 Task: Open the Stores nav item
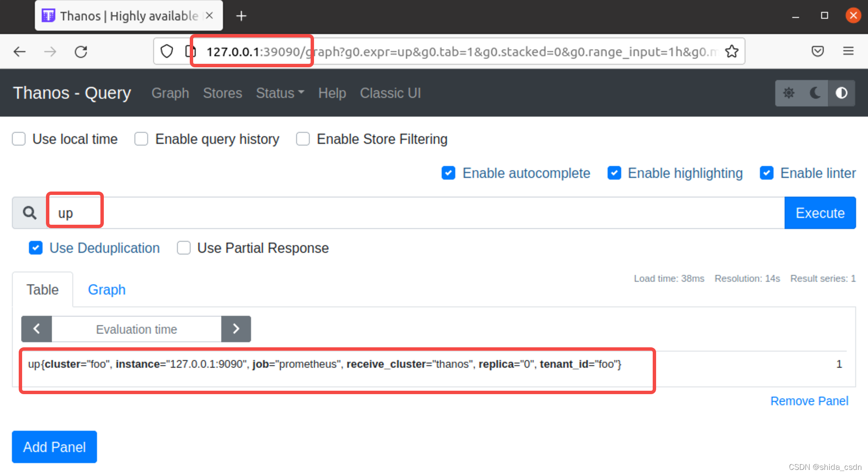click(223, 93)
